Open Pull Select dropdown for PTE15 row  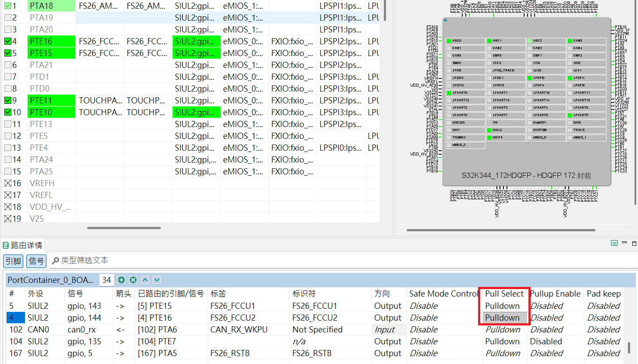505,306
